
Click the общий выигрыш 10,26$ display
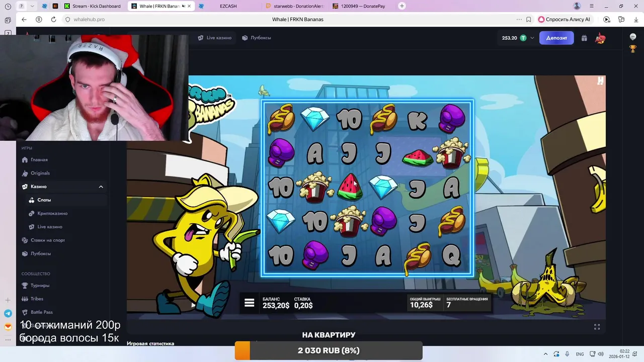[x=425, y=303]
